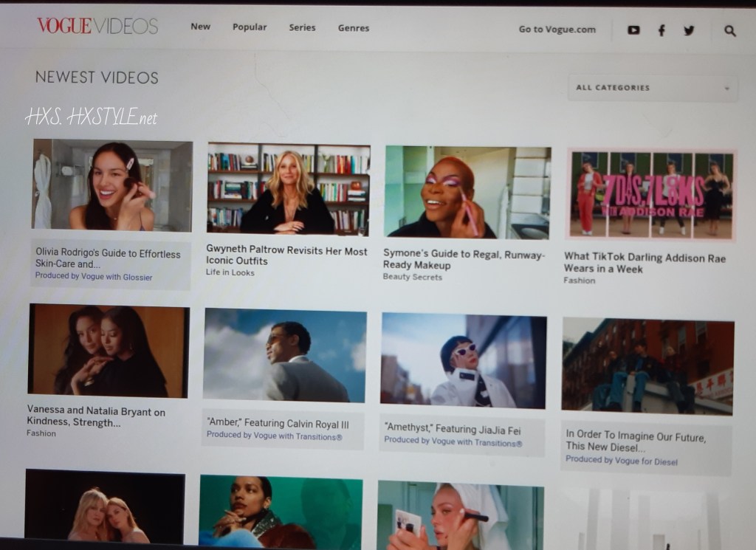The image size is (756, 550).
Task: Click the Diesel video title link
Action: point(635,441)
